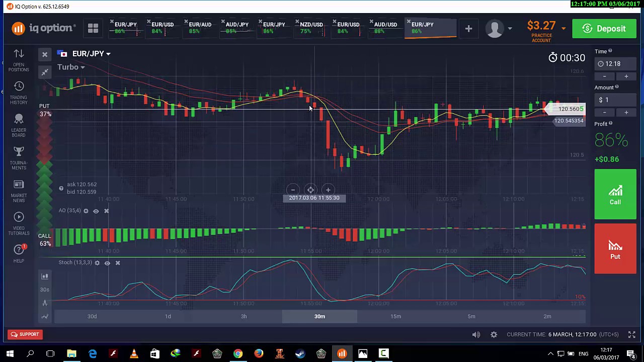Place a Call trade
The height and width of the screenshot is (362, 644).
615,195
